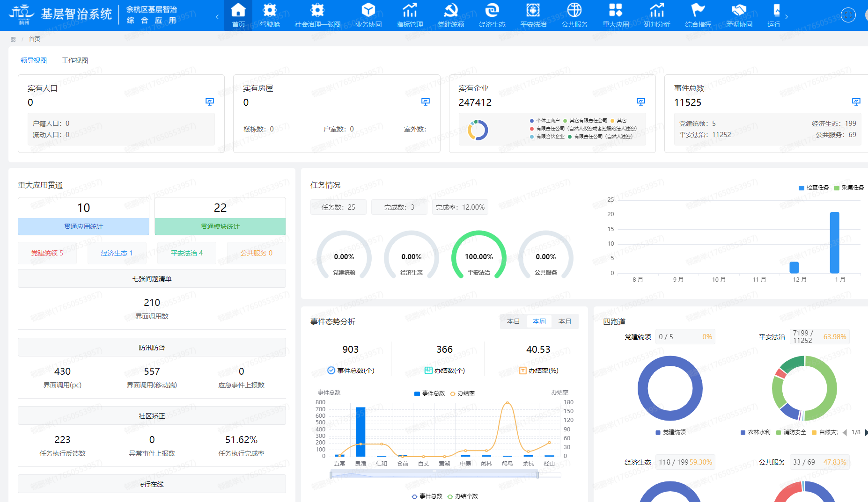Toggle 农林水利 legend in donut chart
The width and height of the screenshot is (868, 502).
[755, 432]
